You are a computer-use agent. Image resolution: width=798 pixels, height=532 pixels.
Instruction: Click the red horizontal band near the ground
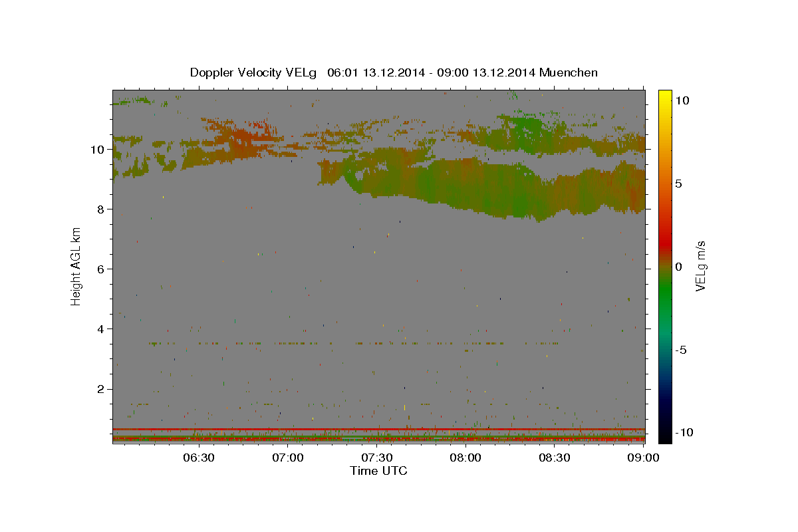tap(378, 429)
